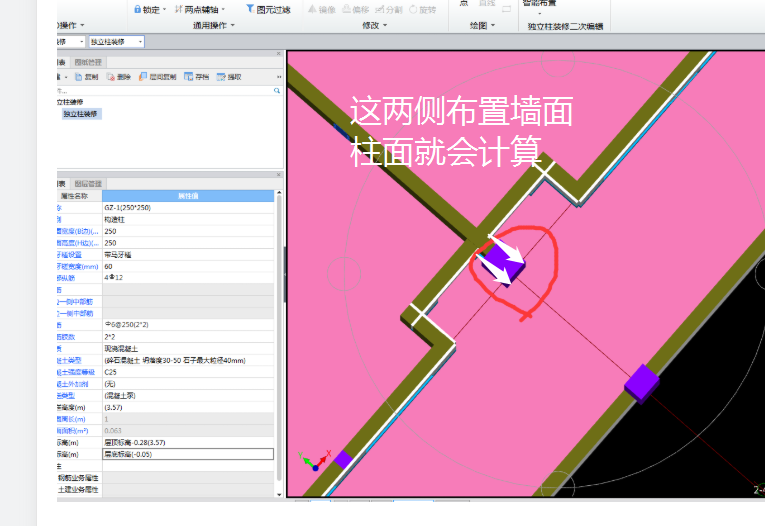Click the 删除 delete button in component list
Viewport: 765px width, 526px height.
pos(119,77)
